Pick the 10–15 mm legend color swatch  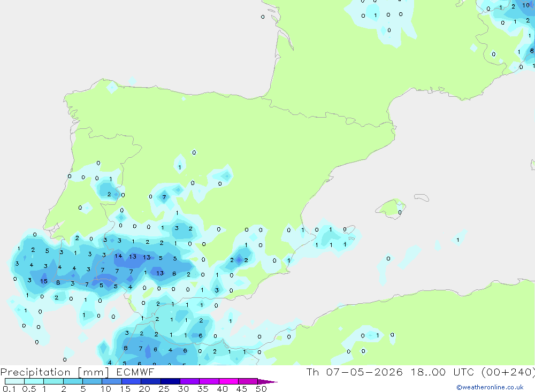point(112,381)
